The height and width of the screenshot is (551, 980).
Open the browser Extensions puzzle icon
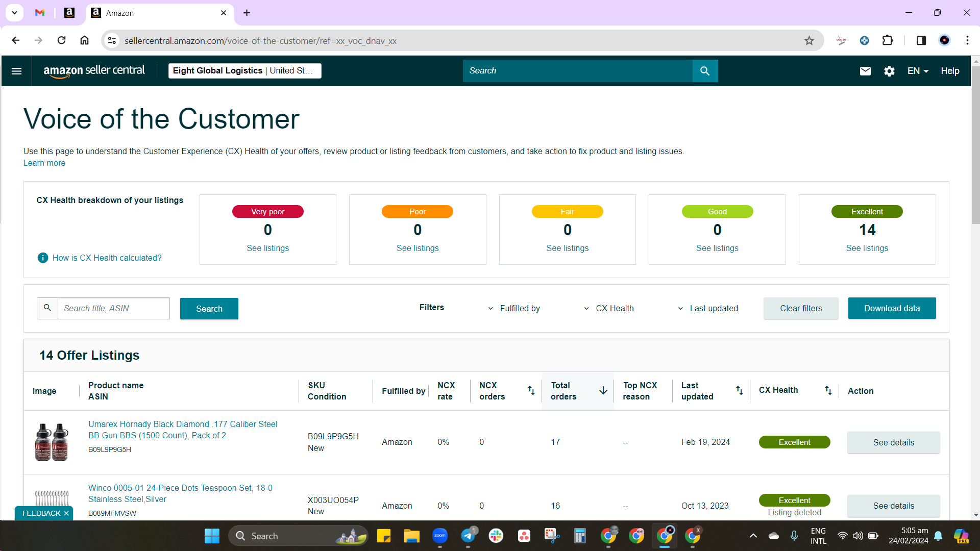(888, 40)
